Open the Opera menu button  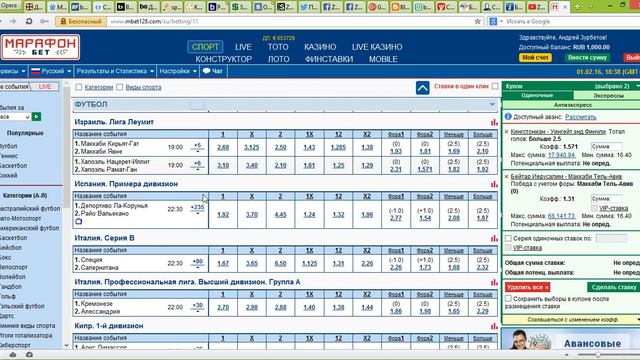(10, 6)
